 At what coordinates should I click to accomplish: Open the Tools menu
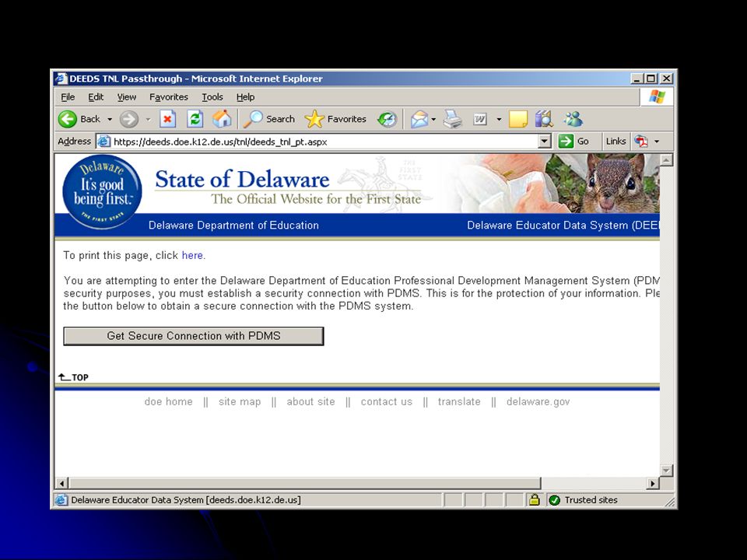click(212, 97)
